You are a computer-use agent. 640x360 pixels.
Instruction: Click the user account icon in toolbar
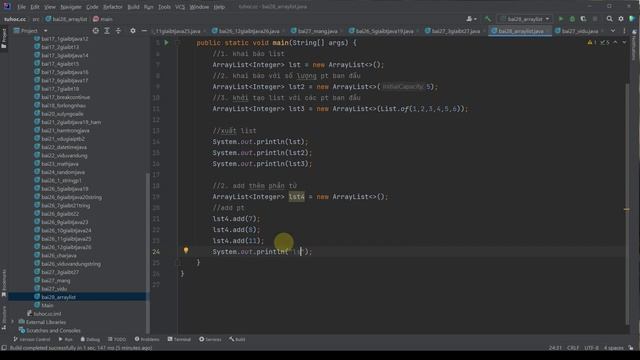coord(471,19)
